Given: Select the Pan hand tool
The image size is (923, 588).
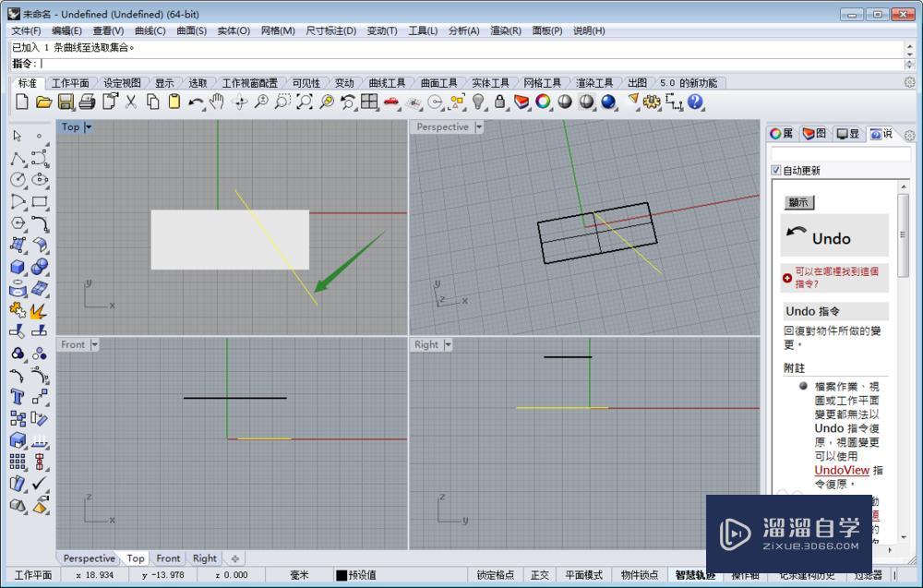Looking at the screenshot, I should [217, 102].
